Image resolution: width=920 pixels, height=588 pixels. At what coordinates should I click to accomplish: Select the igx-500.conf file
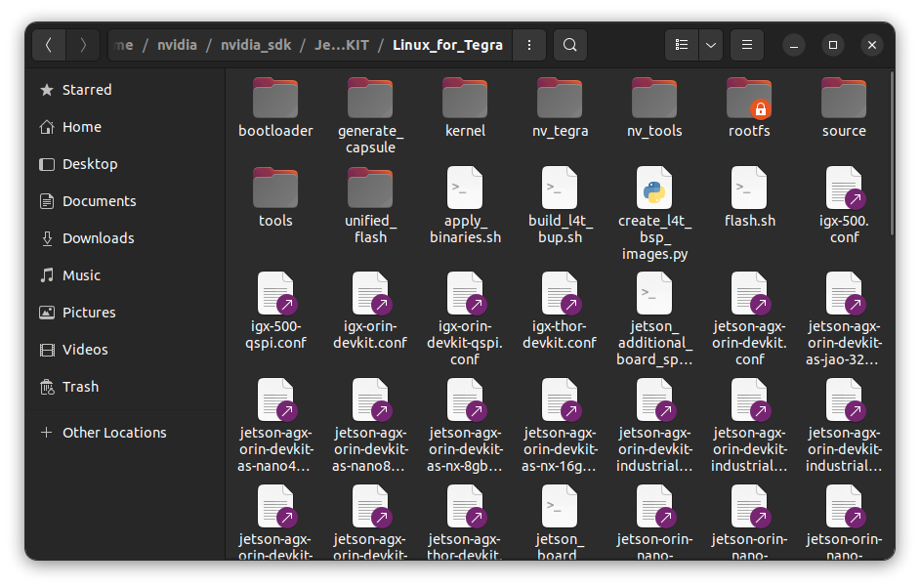point(843,191)
